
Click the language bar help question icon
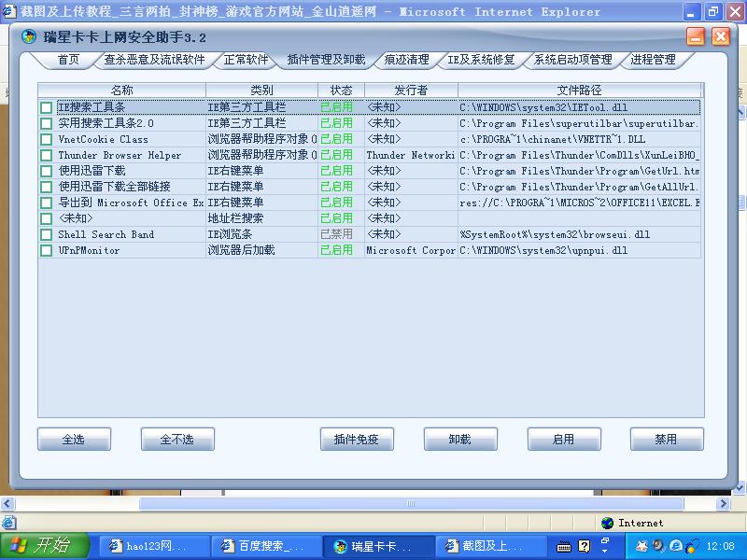(x=585, y=546)
